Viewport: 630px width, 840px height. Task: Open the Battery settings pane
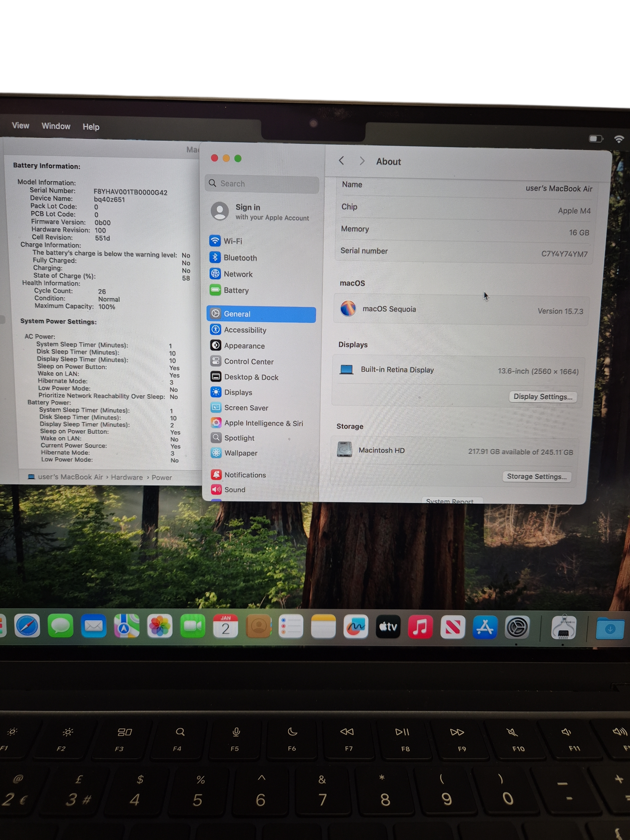[x=236, y=290]
